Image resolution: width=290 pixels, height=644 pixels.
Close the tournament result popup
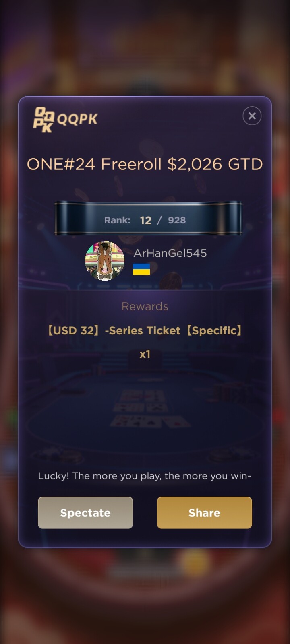pos(252,116)
